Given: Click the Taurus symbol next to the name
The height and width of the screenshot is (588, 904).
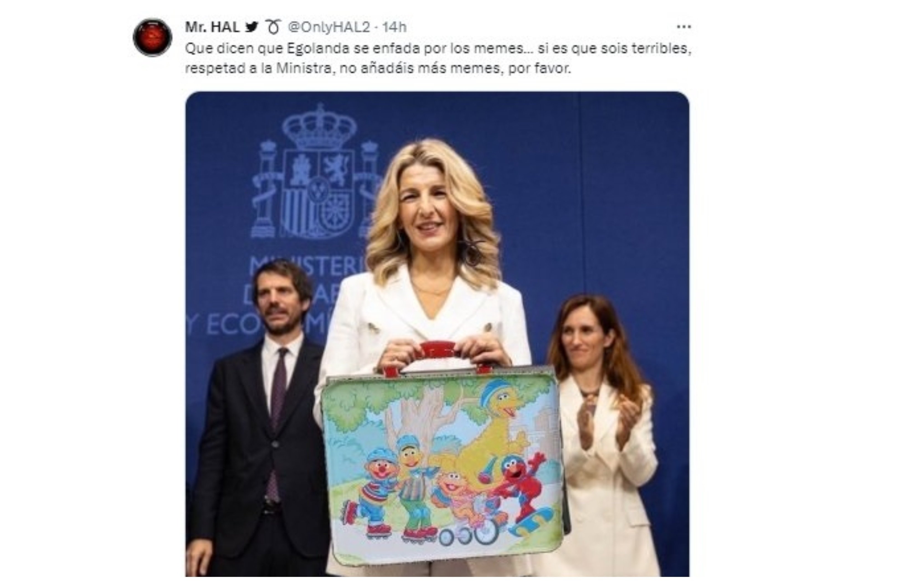Looking at the screenshot, I should pyautogui.click(x=273, y=27).
